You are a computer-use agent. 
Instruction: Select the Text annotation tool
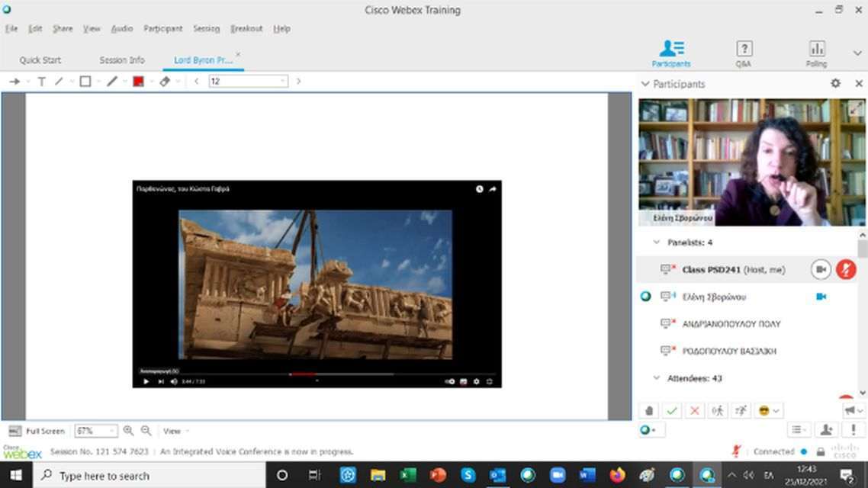tap(42, 82)
